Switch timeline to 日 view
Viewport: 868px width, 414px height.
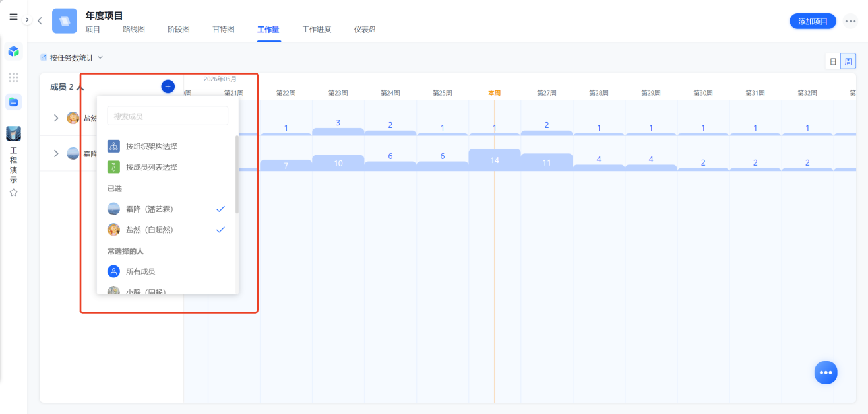(833, 61)
